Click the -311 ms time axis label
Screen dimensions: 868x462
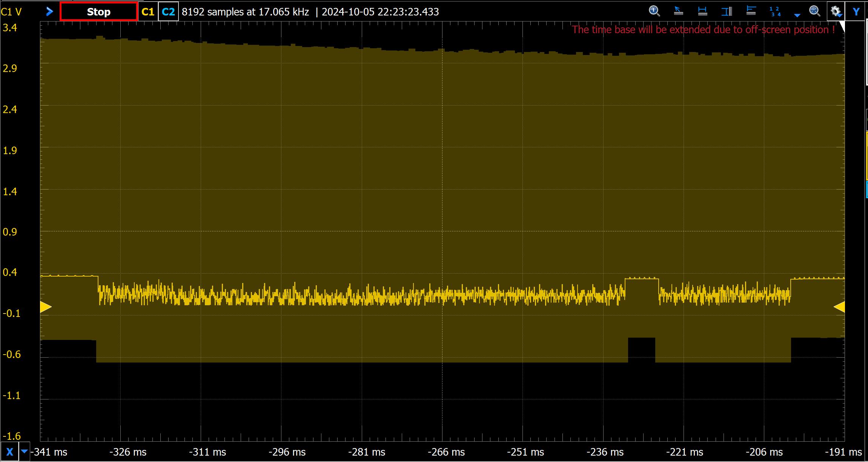coord(207,452)
